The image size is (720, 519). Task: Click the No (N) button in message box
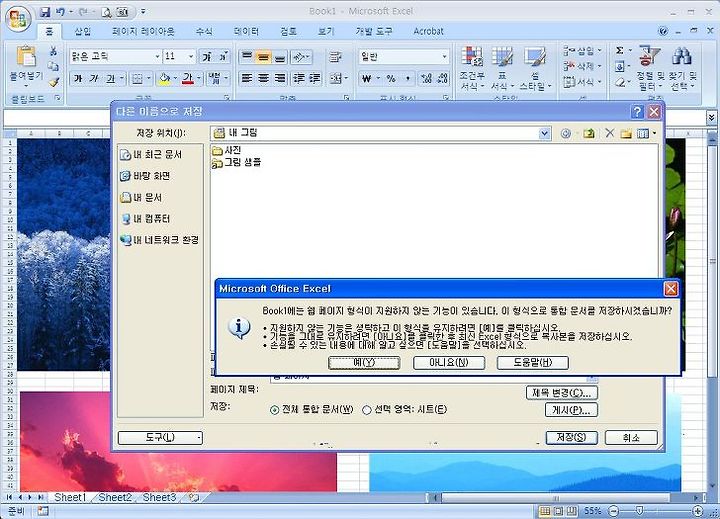(x=449, y=362)
